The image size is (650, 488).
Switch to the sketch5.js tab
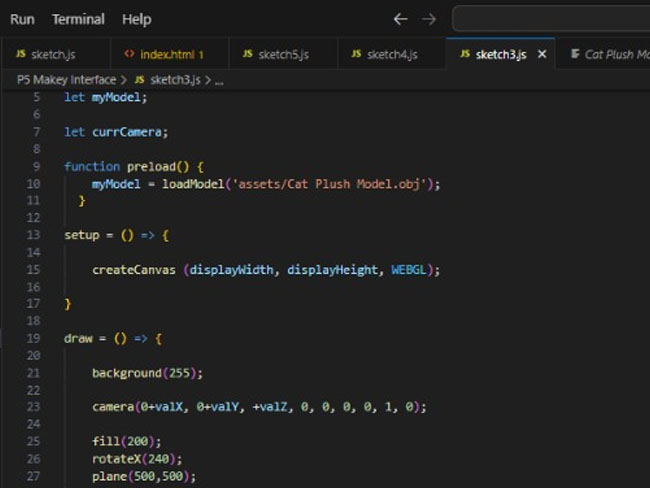coord(283,54)
